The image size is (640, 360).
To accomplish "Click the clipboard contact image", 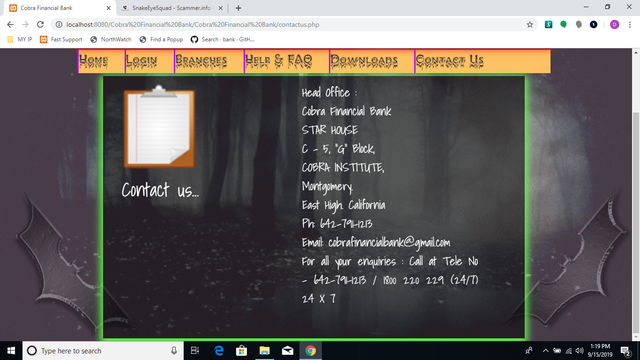I will [x=159, y=127].
